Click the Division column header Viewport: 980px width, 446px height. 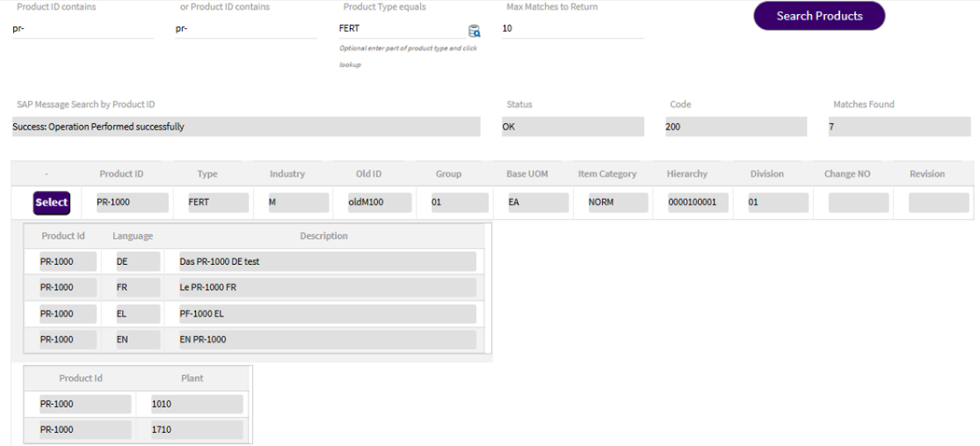(767, 174)
